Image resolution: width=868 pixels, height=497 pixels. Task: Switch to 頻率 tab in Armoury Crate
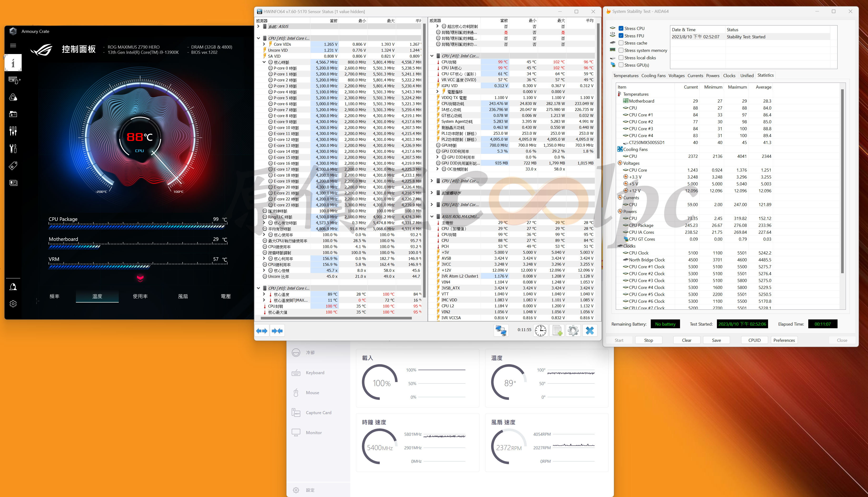point(54,296)
